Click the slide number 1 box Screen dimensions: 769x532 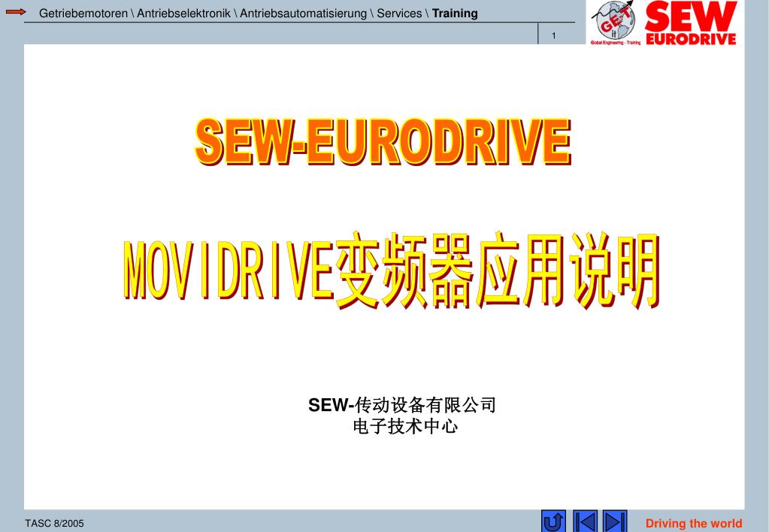[554, 35]
